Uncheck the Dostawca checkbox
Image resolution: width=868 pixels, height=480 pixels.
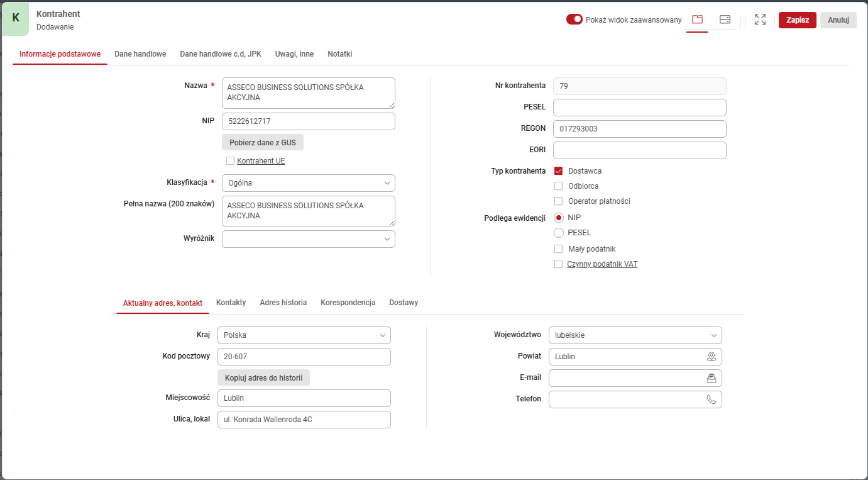point(558,170)
